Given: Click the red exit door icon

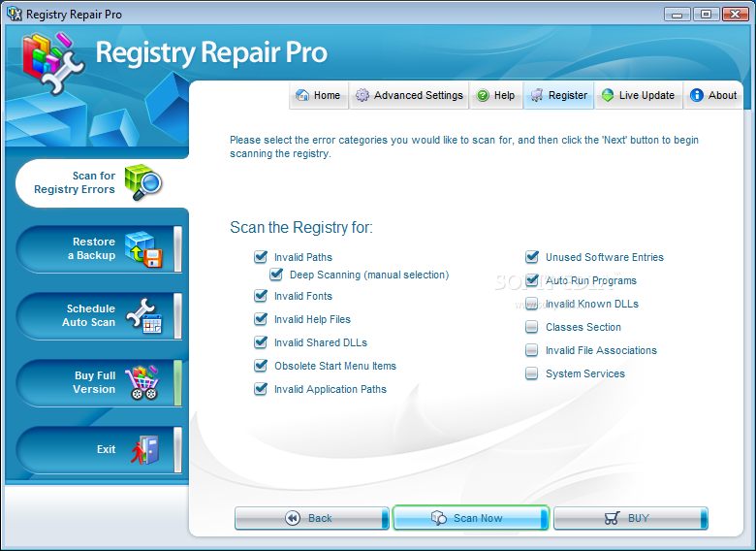Looking at the screenshot, I should pyautogui.click(x=145, y=450).
